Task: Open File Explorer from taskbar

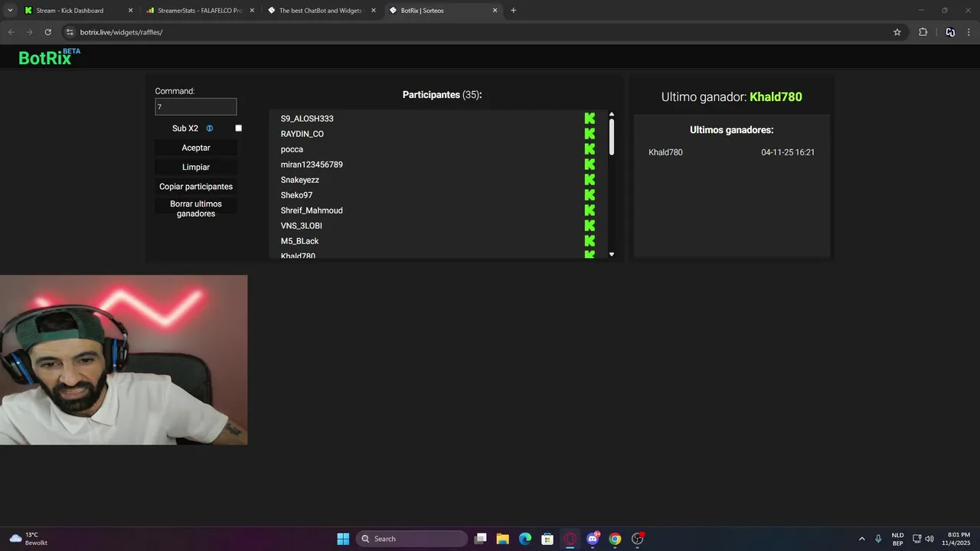Action: 502,539
